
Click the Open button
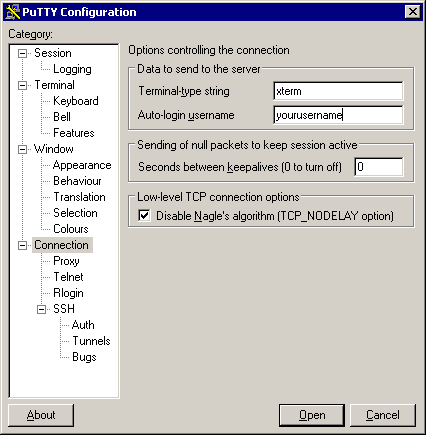(x=312, y=415)
